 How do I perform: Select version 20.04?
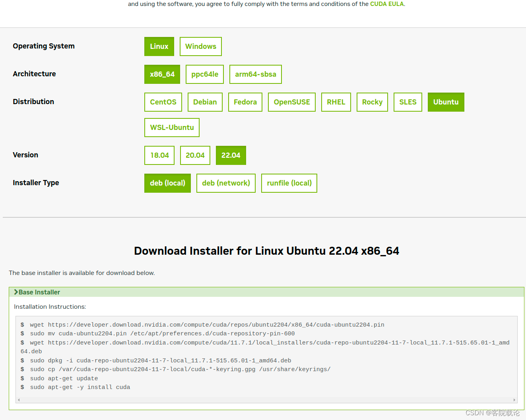pyautogui.click(x=195, y=155)
